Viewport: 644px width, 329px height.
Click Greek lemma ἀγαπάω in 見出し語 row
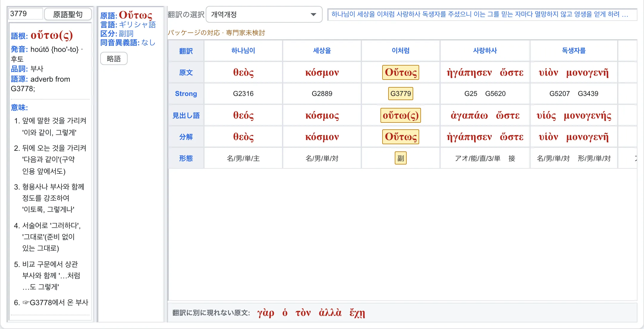pos(469,115)
